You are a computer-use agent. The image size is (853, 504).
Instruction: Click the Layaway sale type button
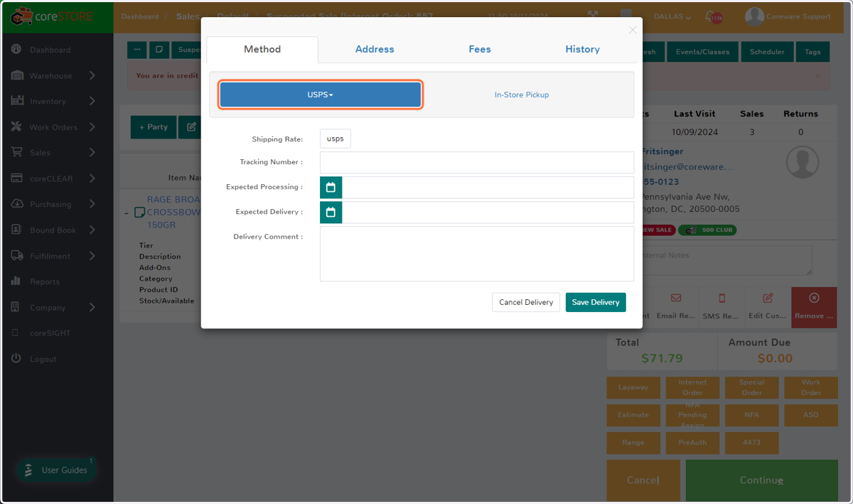633,387
